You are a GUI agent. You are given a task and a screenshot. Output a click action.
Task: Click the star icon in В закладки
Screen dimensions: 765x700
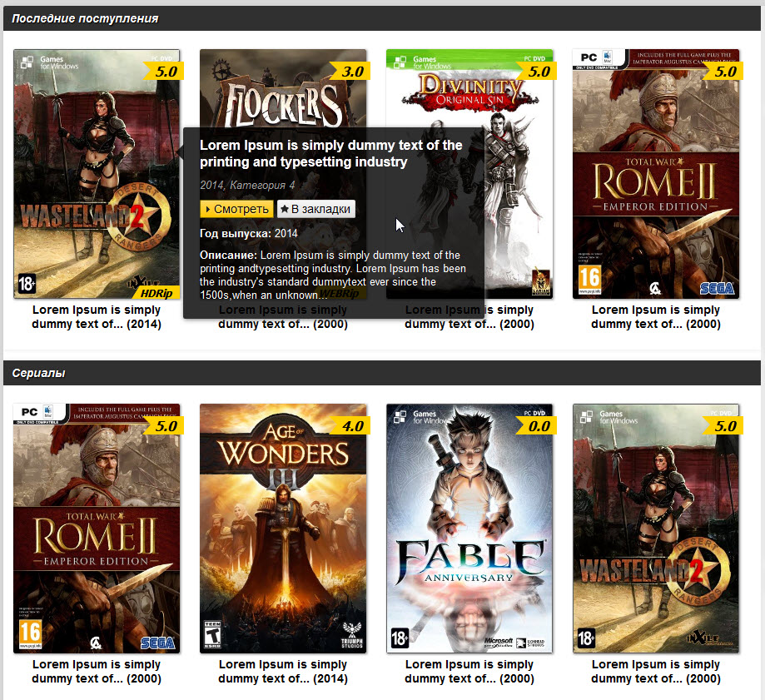[285, 209]
